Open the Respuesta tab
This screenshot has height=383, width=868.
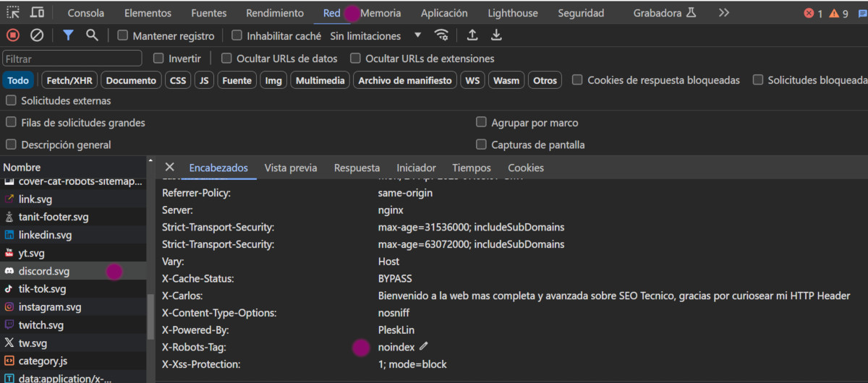(x=357, y=168)
